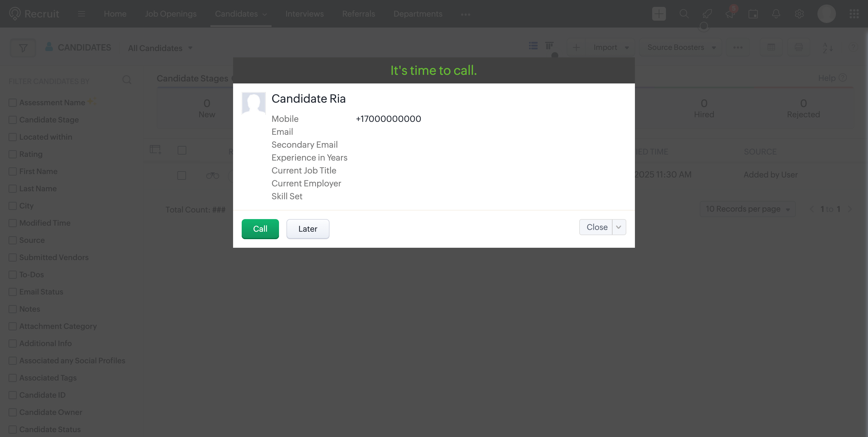
Task: Click Candidate Ria's profile photo thumbnail
Action: point(254,103)
